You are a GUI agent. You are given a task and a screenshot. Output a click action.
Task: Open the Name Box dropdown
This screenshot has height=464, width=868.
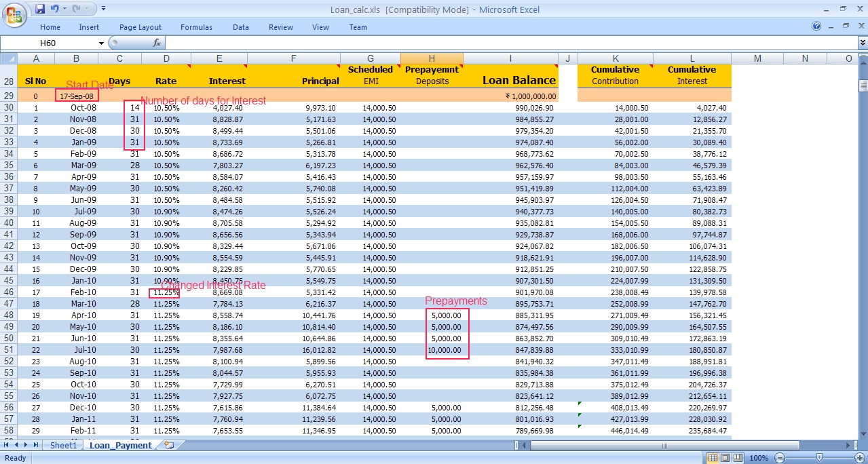pyautogui.click(x=100, y=41)
